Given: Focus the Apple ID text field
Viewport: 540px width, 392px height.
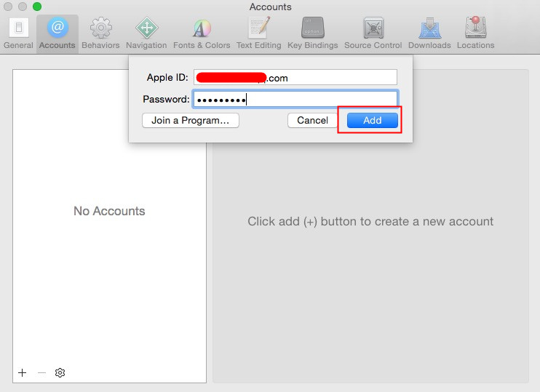Looking at the screenshot, I should [295, 77].
